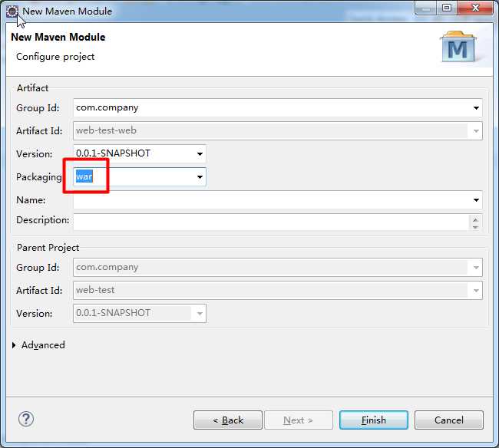Click the Maven M wizard banner icon
This screenshot has height=448, width=499.
(458, 47)
